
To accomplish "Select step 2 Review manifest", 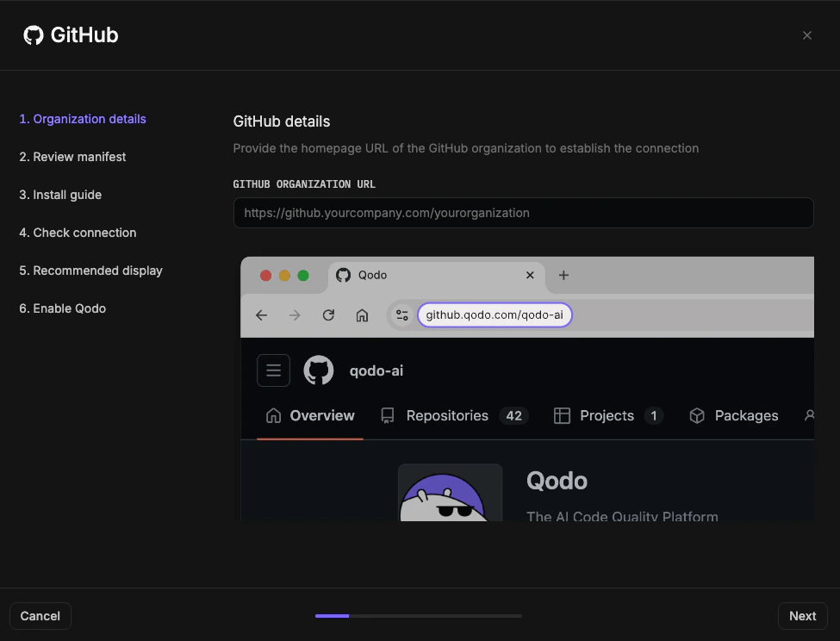I will (x=73, y=157).
